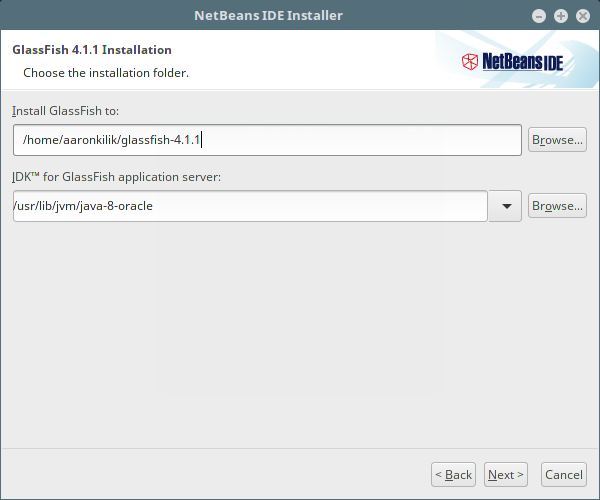Click the NetBeans IDE logo
This screenshot has width=600, height=500.
coord(512,62)
